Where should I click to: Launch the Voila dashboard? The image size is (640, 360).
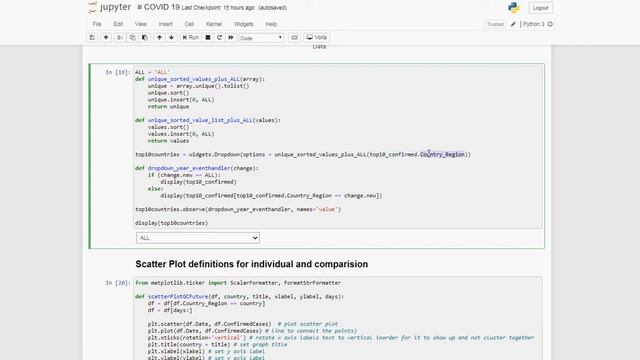click(317, 38)
